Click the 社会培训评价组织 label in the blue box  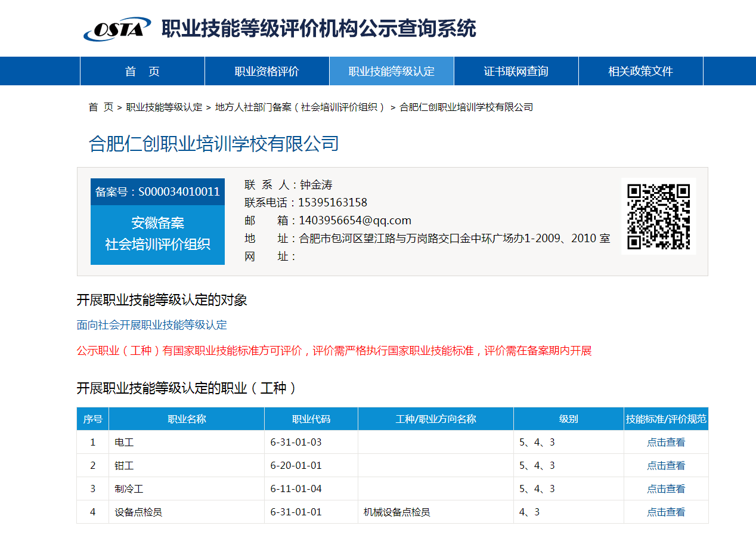pyautogui.click(x=158, y=245)
